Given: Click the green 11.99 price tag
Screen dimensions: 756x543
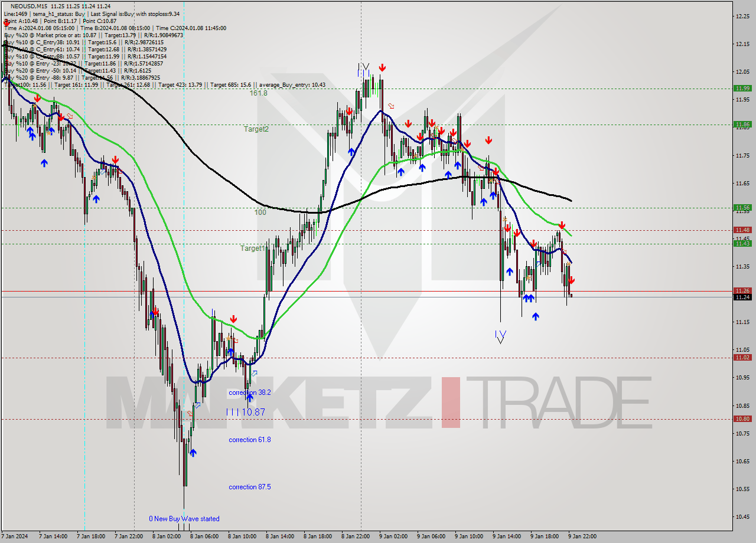Looking at the screenshot, I should pyautogui.click(x=743, y=89).
